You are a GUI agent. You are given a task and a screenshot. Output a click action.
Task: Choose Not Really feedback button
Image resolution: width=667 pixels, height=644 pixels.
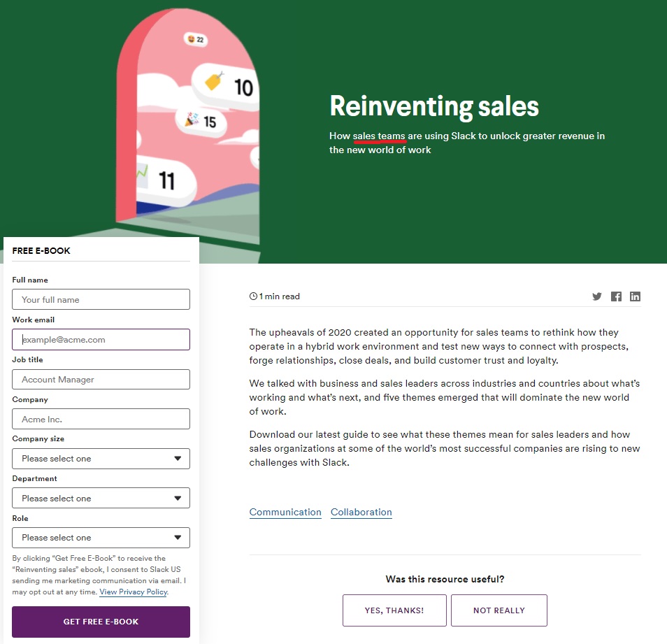(x=499, y=610)
